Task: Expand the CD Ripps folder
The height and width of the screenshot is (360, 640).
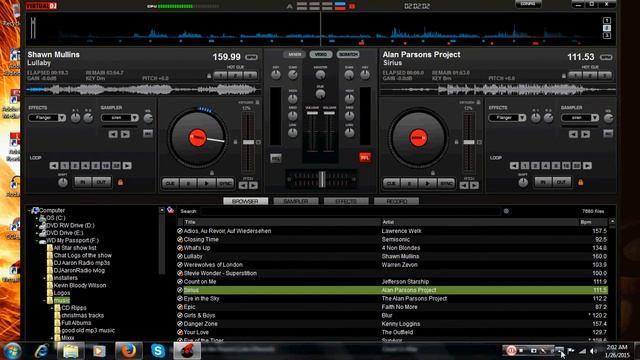Action: [x=52, y=308]
